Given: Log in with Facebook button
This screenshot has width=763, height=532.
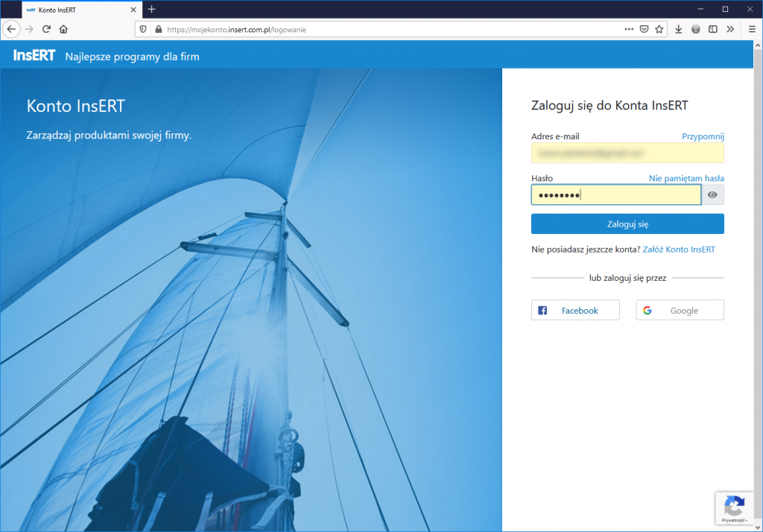Looking at the screenshot, I should [x=575, y=310].
